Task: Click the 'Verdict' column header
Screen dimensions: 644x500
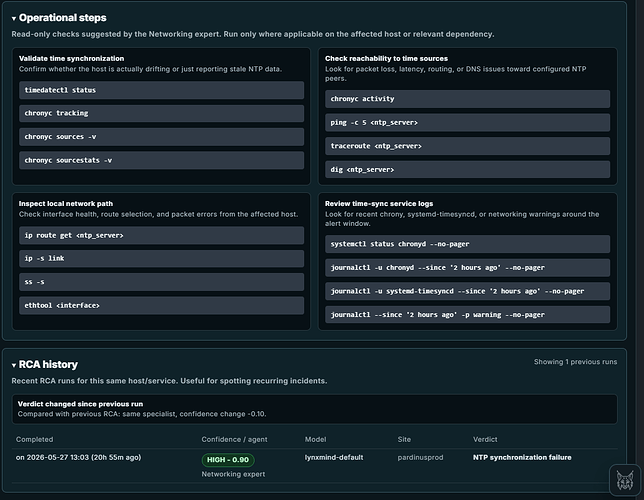Action: click(x=485, y=440)
